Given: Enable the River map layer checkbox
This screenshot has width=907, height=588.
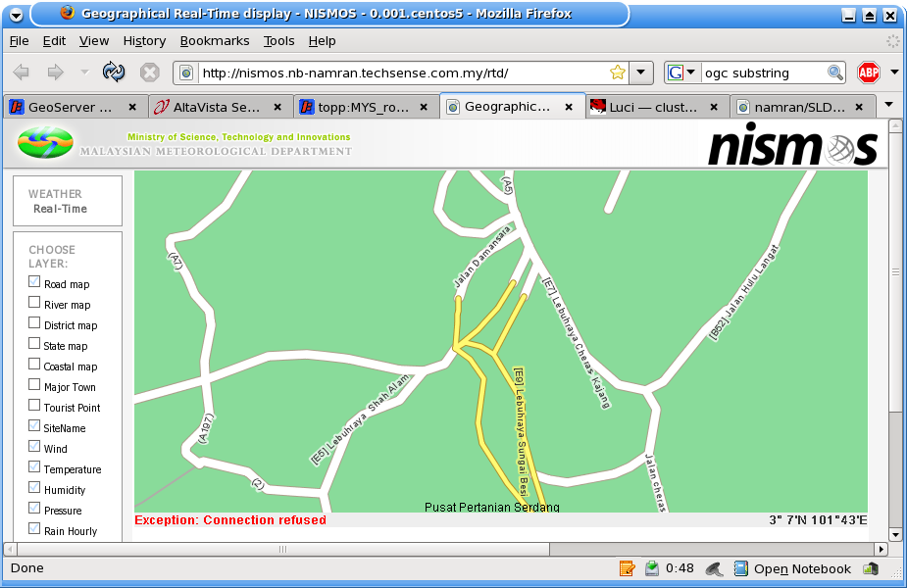Looking at the screenshot, I should point(35,304).
